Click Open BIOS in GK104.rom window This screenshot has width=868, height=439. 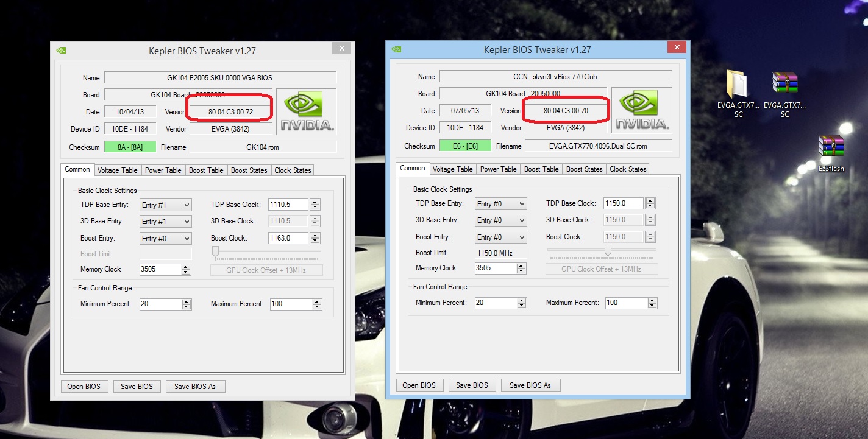[x=85, y=386]
